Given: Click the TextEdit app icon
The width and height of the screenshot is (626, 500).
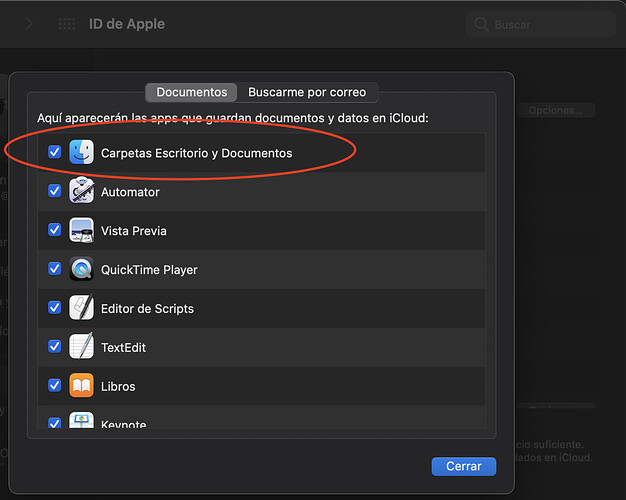Looking at the screenshot, I should 81,346.
